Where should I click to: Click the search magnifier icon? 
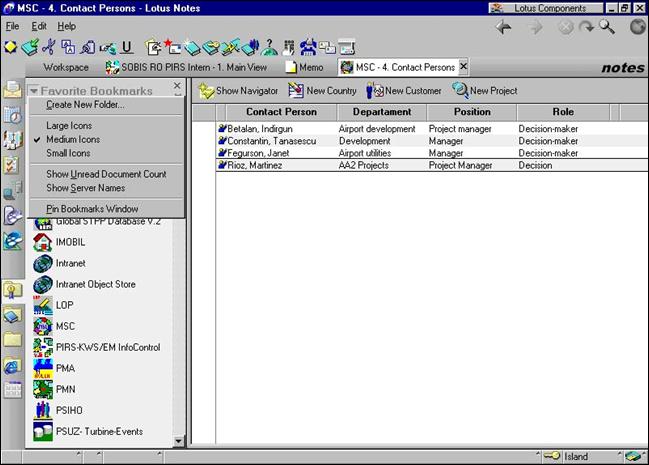tap(607, 27)
